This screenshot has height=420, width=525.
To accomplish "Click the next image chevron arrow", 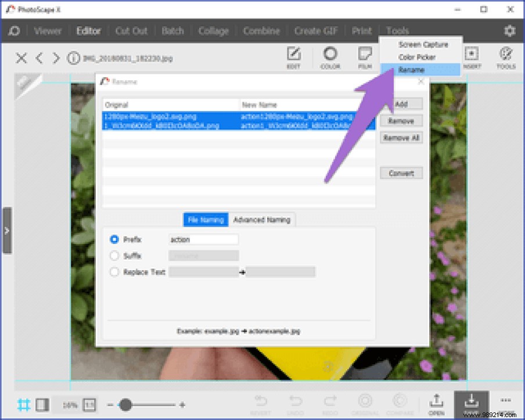I will tap(55, 58).
